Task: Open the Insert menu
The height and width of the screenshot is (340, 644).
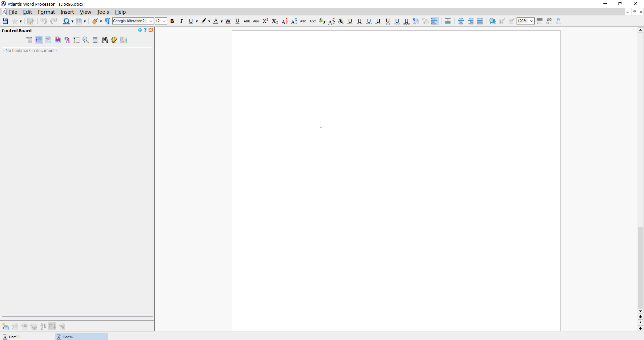Action: click(67, 12)
